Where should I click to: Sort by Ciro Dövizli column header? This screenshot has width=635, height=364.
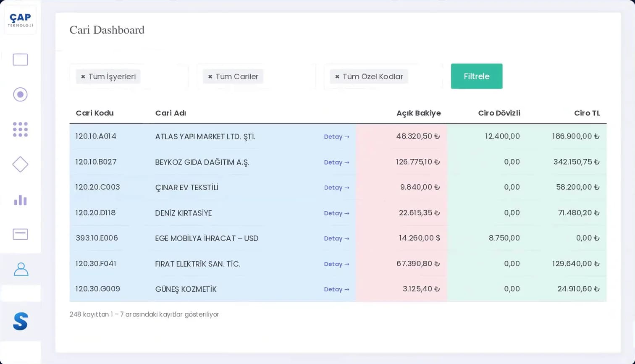tap(499, 113)
